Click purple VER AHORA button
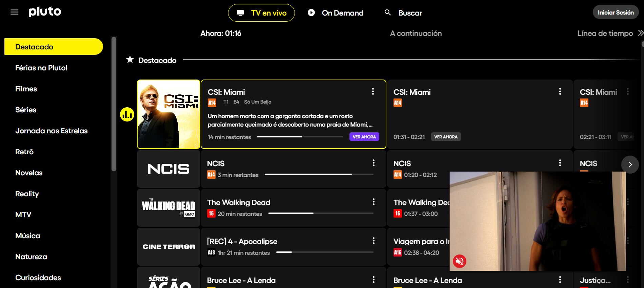This screenshot has height=288, width=644. pyautogui.click(x=364, y=137)
